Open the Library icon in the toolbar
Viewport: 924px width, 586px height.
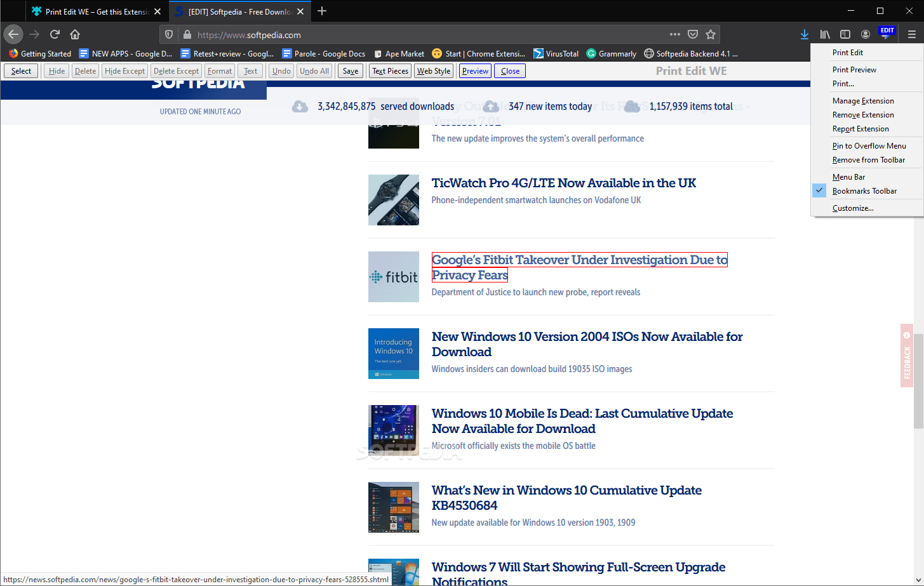824,34
